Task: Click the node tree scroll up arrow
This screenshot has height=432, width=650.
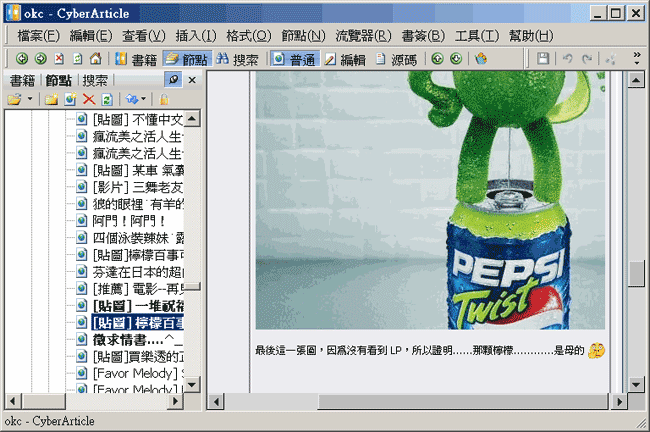Action: point(192,119)
